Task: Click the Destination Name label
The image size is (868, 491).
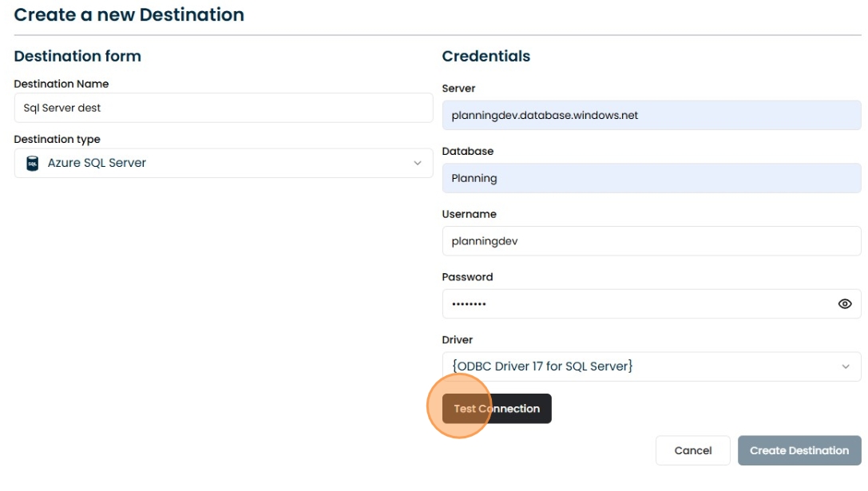Action: (61, 84)
